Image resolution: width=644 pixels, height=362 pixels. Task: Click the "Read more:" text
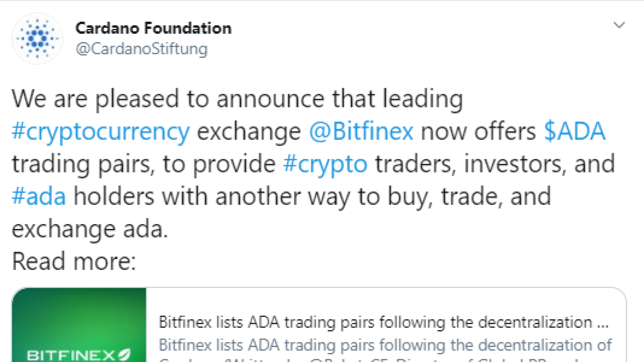tap(74, 261)
